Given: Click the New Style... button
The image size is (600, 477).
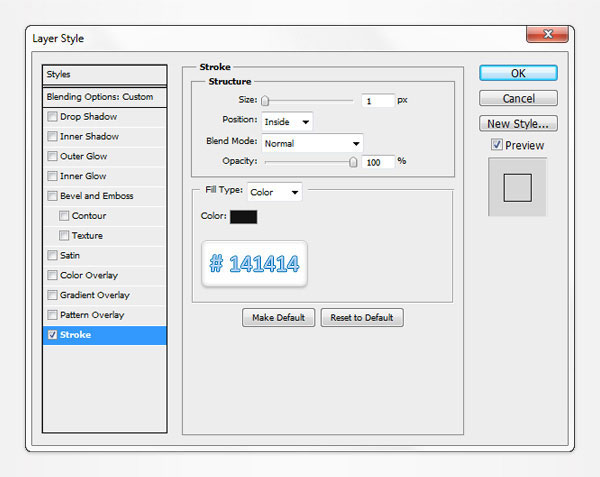Looking at the screenshot, I should (x=518, y=124).
